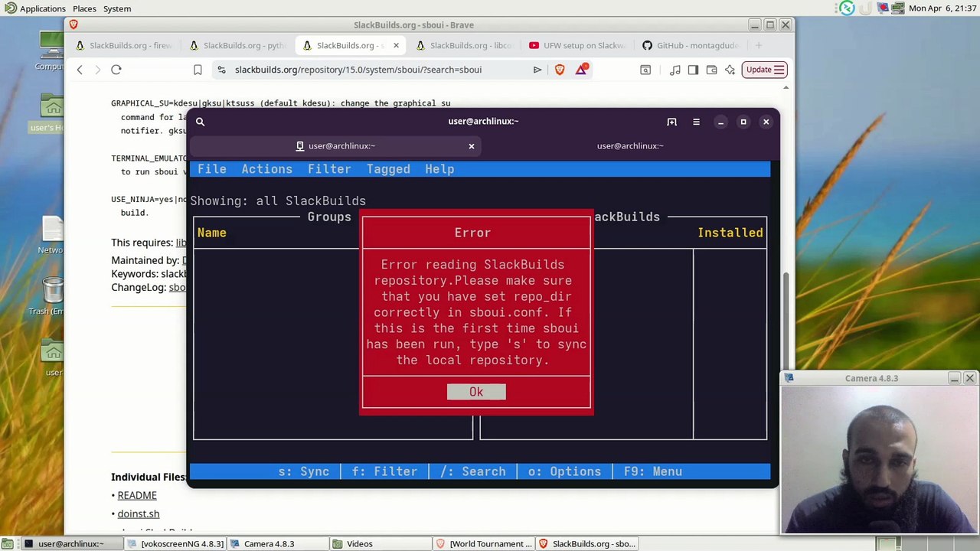Open the System menu in top panel
The width and height of the screenshot is (980, 551).
tap(117, 8)
